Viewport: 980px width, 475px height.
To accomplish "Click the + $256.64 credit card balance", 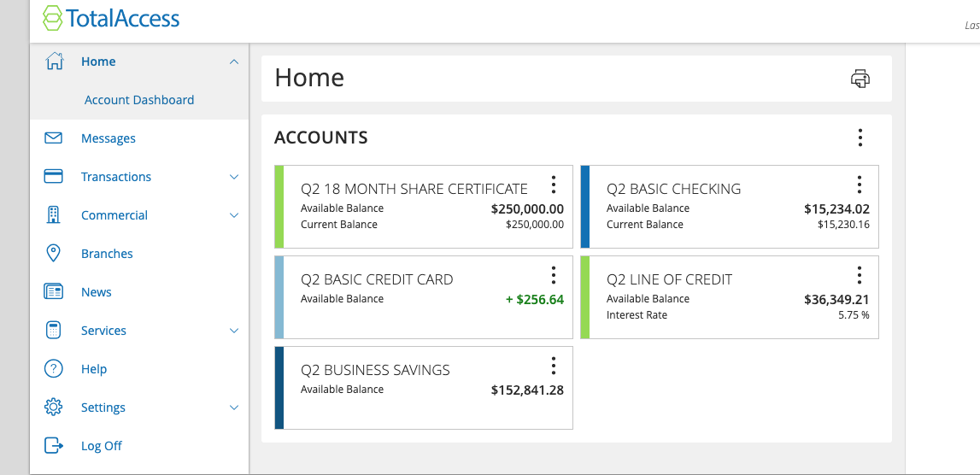I will tap(535, 300).
